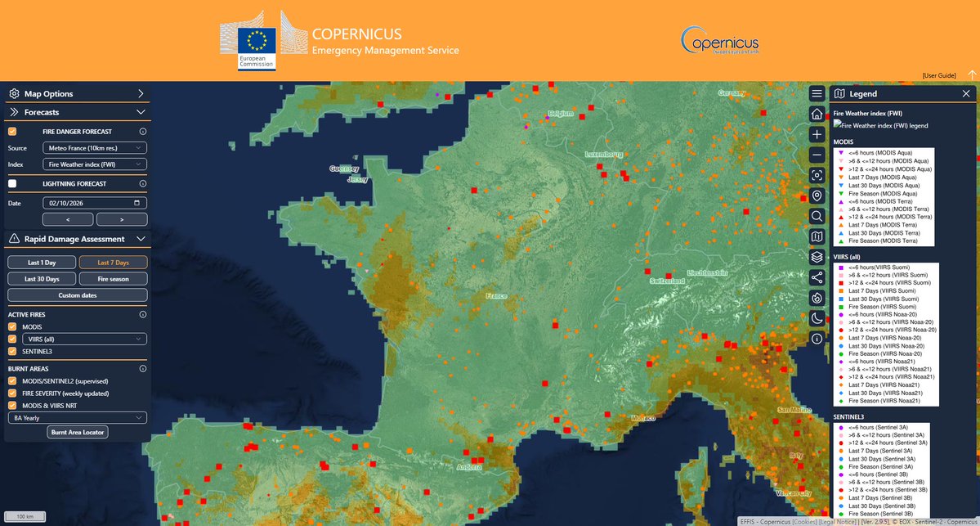Click the Fire Danger Forecast info icon
Screen dimensions: 980x526
[x=142, y=132]
